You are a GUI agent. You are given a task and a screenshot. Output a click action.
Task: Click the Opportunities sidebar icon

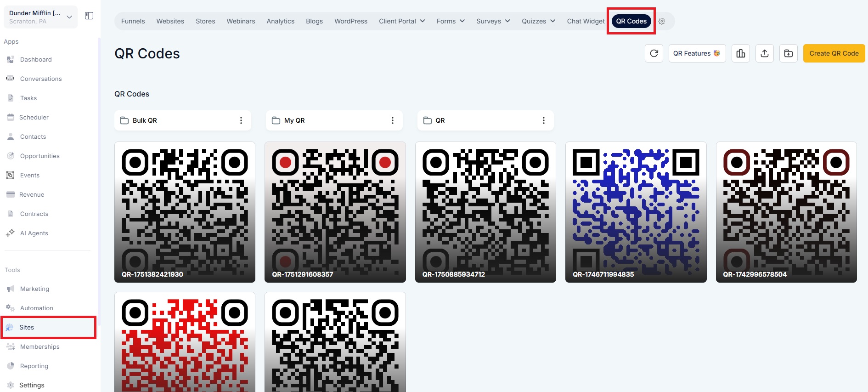pos(11,156)
